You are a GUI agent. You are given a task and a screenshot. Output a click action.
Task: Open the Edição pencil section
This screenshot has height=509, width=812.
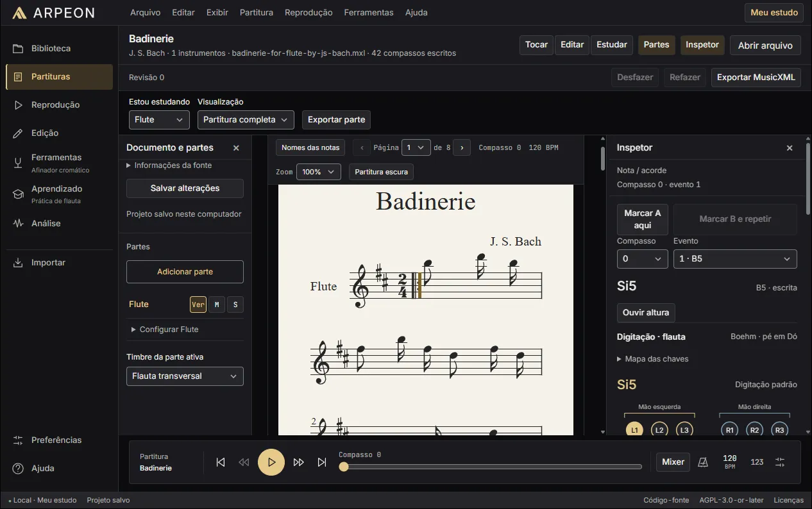click(x=59, y=133)
